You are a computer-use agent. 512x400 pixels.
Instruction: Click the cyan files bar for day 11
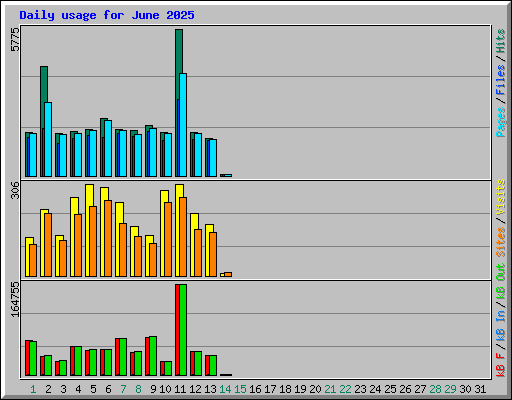(183, 125)
